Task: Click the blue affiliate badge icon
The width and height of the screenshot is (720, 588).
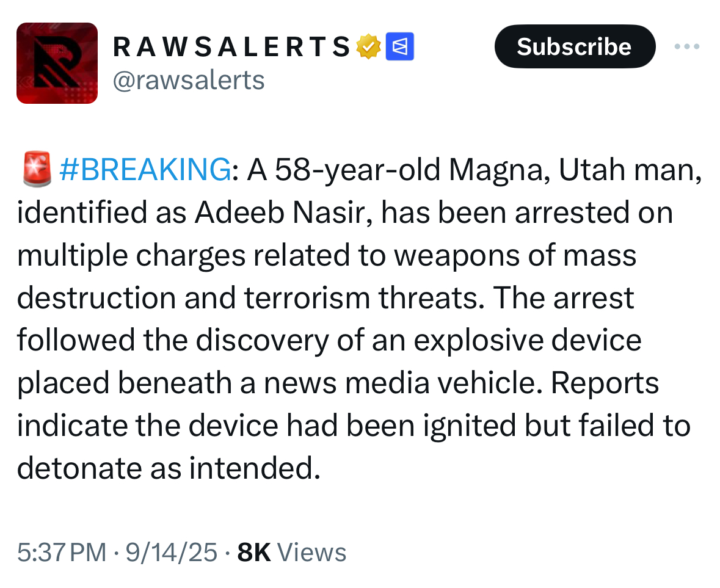Action: 400,47
